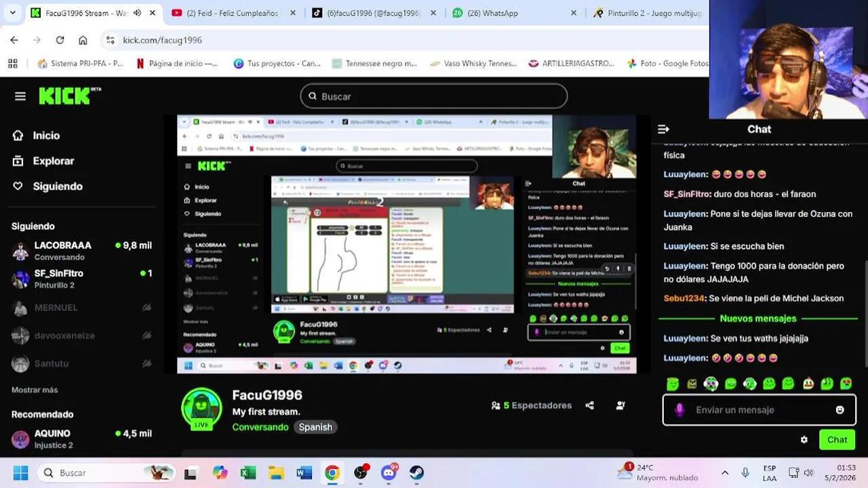Open the browser tab list dropdown
Screen dimensions: 868x488
(x=12, y=13)
